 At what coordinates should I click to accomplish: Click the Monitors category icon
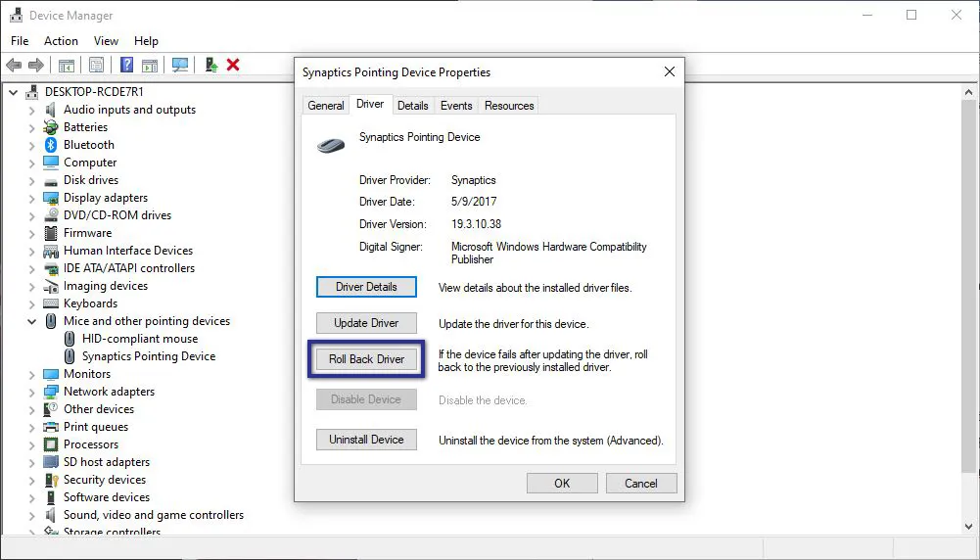(51, 374)
